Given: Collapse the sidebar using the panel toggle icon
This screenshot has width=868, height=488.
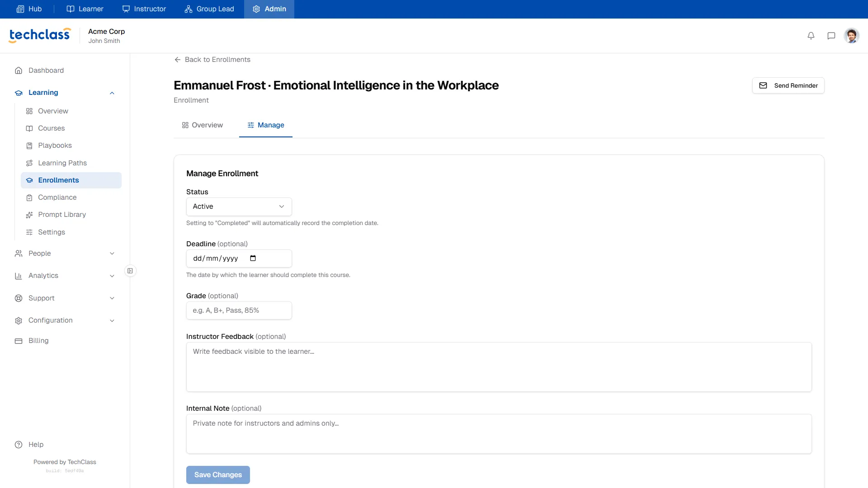Looking at the screenshot, I should pos(130,271).
